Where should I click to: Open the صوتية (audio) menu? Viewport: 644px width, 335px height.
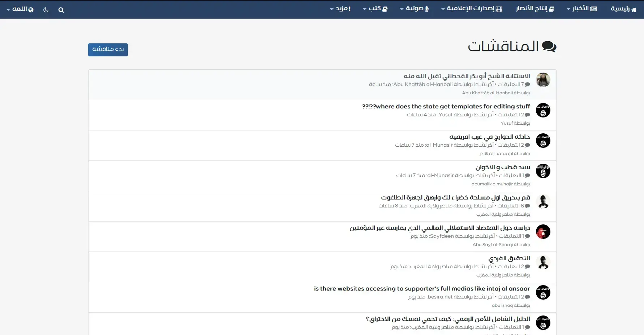414,9
